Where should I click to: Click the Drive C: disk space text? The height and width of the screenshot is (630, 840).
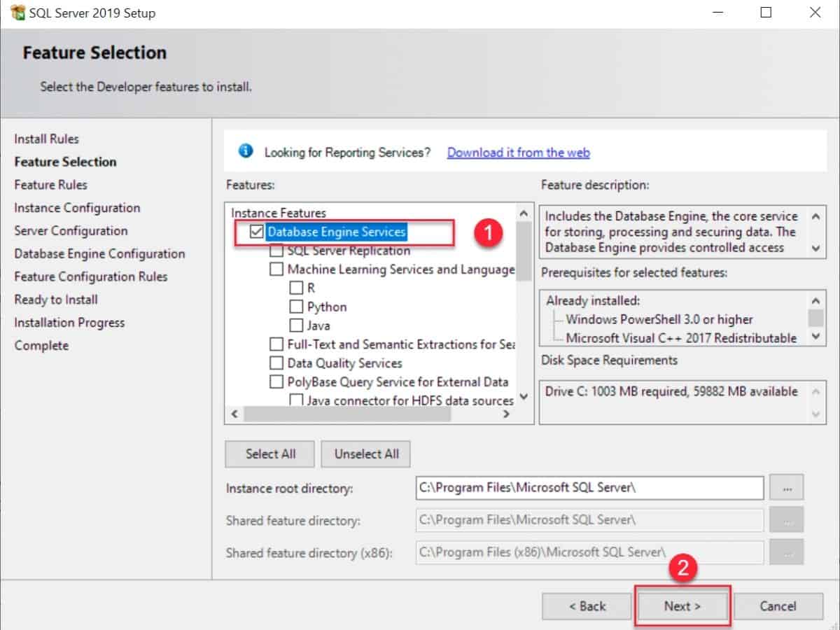coord(671,391)
